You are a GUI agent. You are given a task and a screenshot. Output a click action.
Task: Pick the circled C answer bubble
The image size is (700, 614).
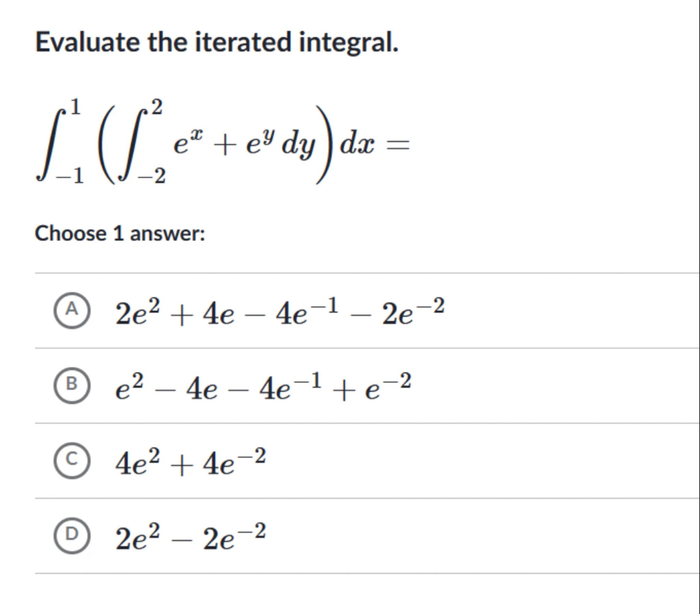(72, 460)
